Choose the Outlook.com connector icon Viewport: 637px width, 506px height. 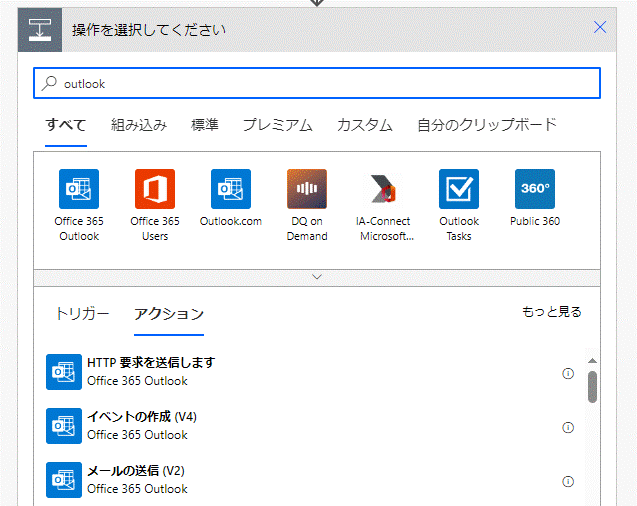click(231, 189)
